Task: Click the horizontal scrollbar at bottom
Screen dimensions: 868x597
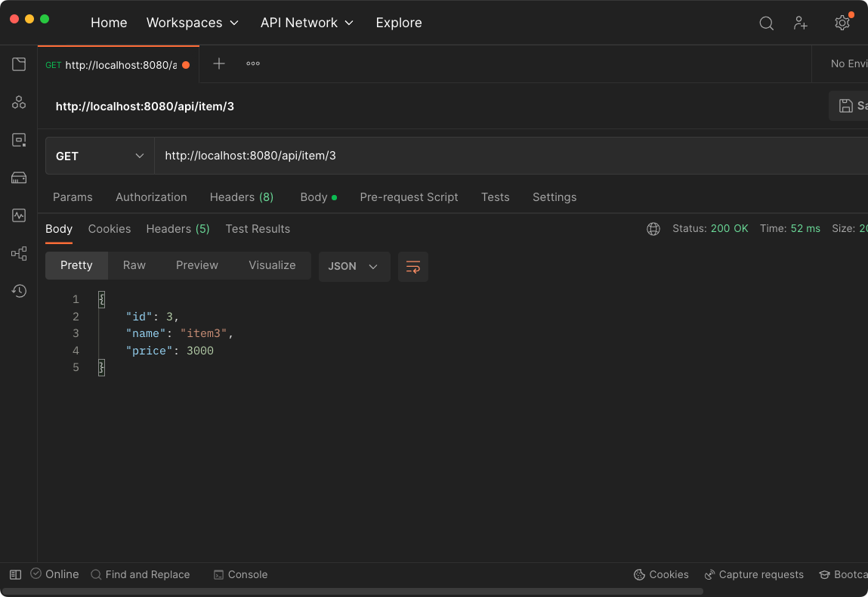Action: click(x=353, y=591)
